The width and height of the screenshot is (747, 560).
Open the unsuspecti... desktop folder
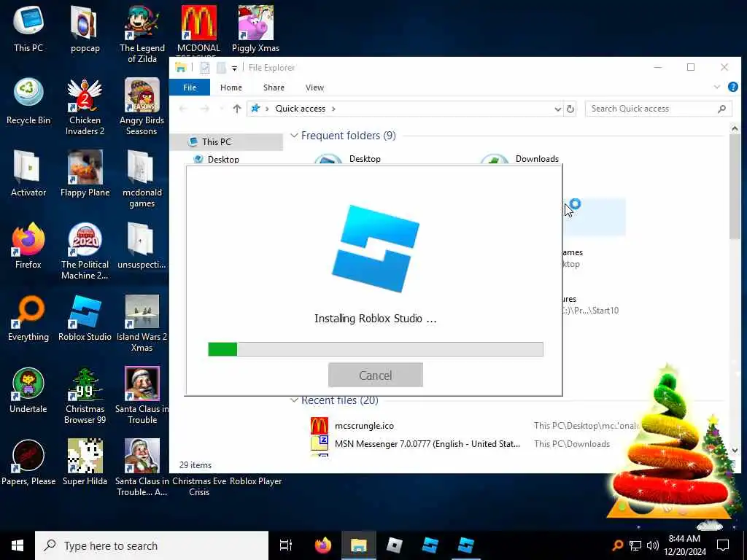point(142,245)
